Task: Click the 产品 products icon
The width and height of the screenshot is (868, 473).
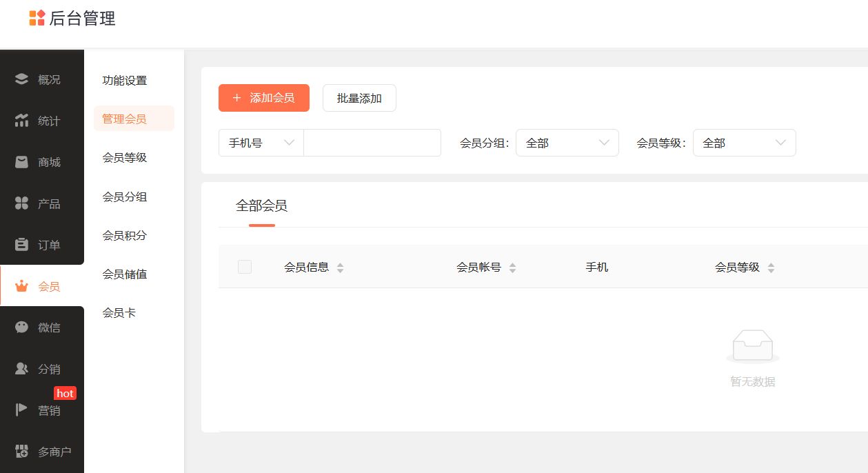Action: point(42,203)
